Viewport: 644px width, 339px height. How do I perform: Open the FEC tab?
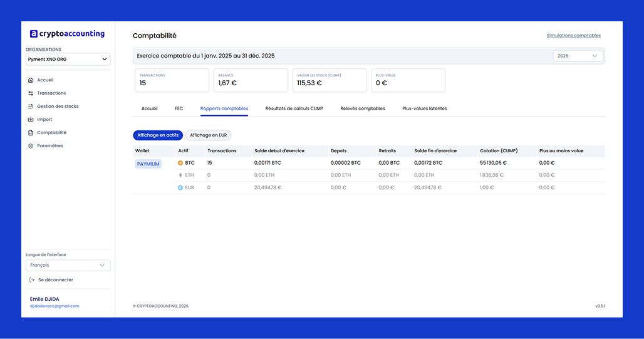pyautogui.click(x=179, y=108)
